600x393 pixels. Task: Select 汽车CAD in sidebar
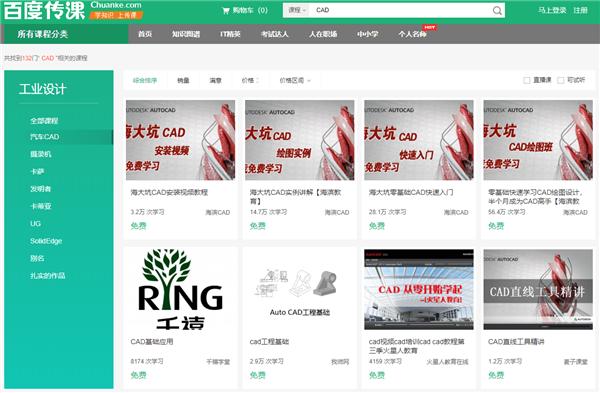tap(44, 137)
